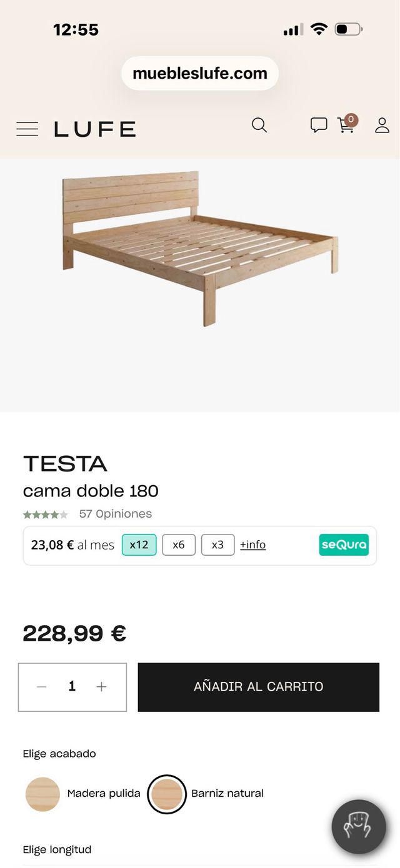Screen dimensions: 400x868
Task: Open the floating chat assistant button
Action: [x=359, y=827]
